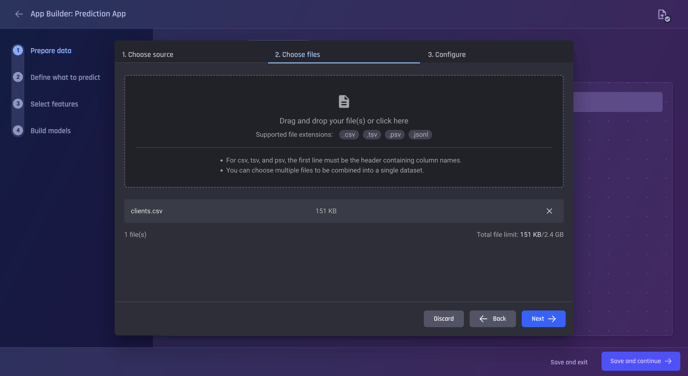This screenshot has width=688, height=376.
Task: Select step 4 Build models
Action: pos(50,131)
